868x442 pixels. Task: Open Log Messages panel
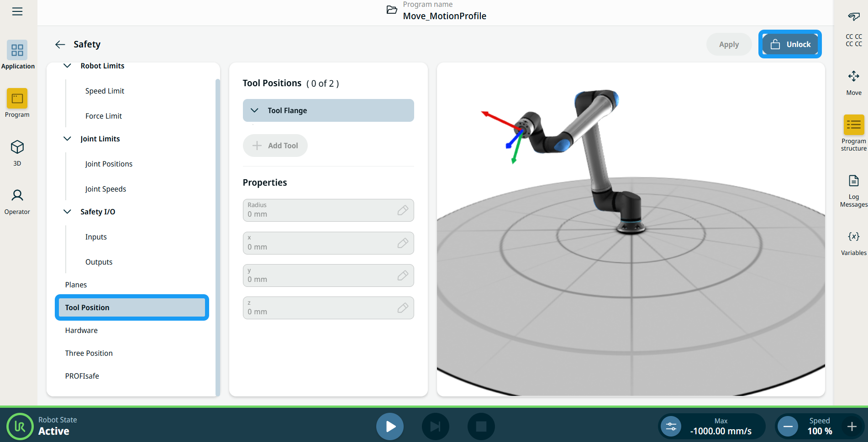(x=853, y=191)
